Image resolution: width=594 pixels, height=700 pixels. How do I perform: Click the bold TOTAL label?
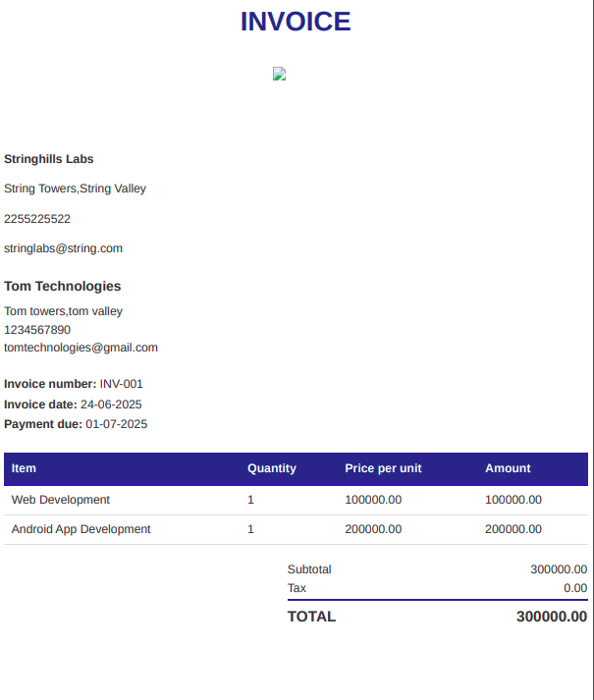click(311, 617)
